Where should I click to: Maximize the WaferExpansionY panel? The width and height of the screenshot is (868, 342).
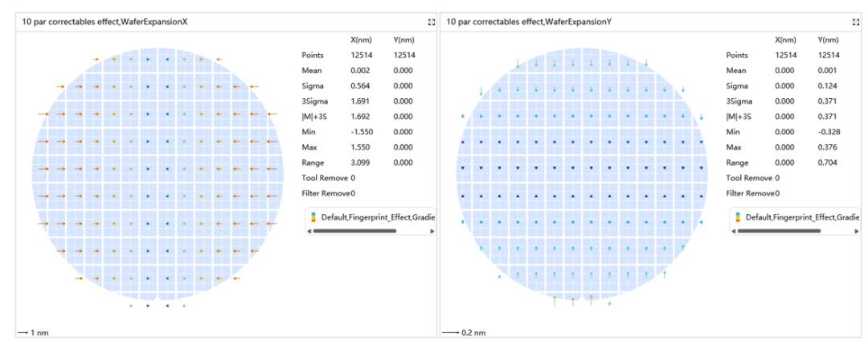coord(857,23)
